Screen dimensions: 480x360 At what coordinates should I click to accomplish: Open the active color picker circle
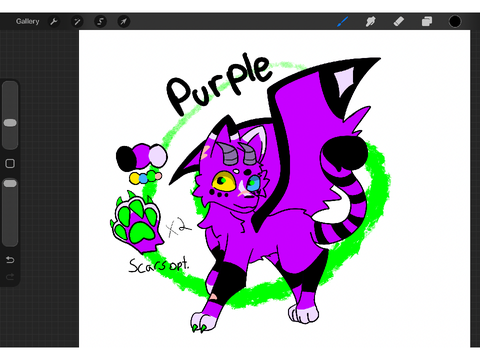pos(455,21)
